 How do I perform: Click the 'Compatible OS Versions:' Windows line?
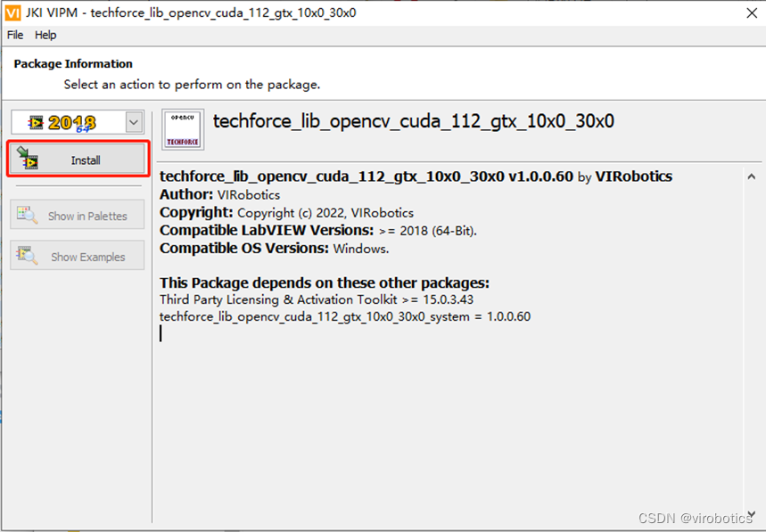[274, 249]
